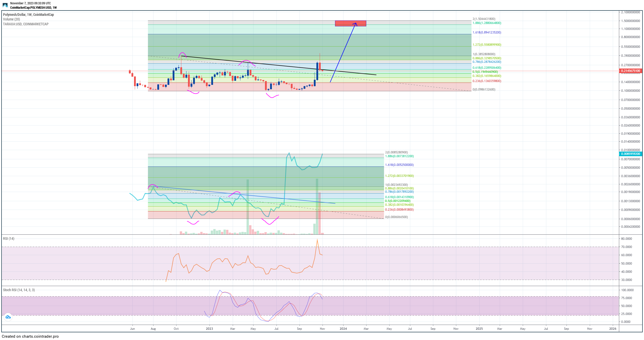
Task: Click the 2024 label on time axis
Action: tap(343, 329)
